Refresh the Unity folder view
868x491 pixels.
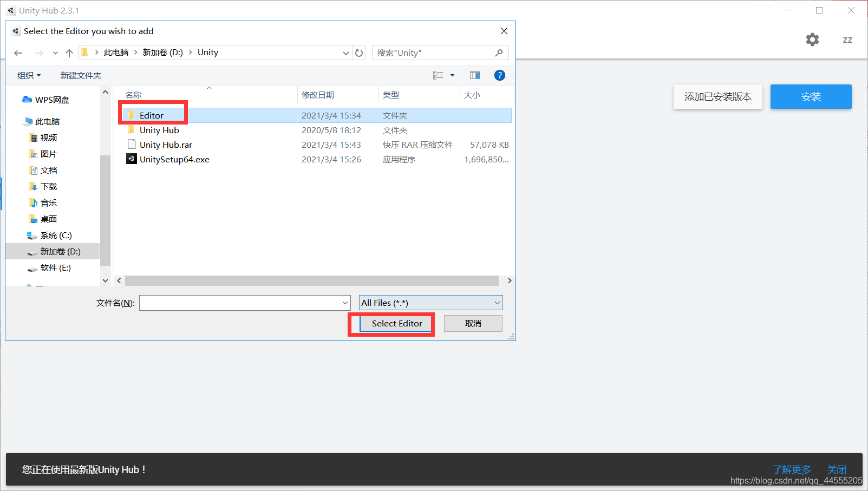tap(359, 53)
